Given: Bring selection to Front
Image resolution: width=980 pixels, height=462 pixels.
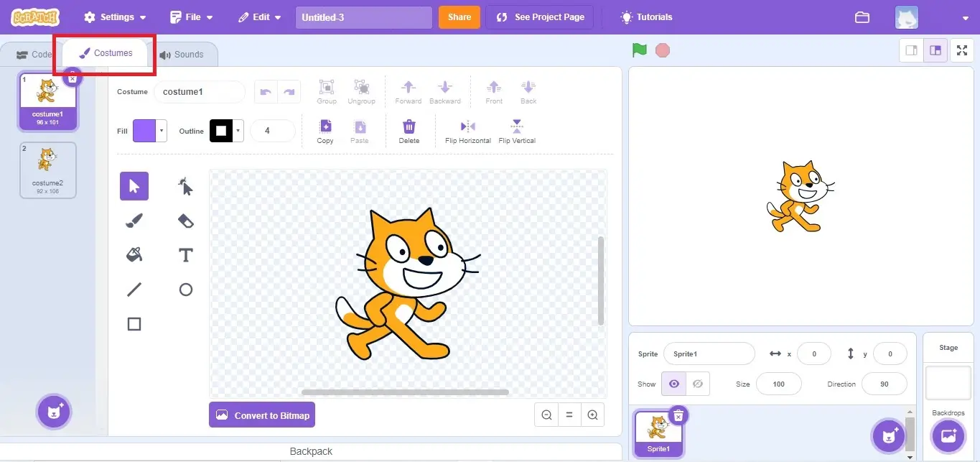Looking at the screenshot, I should [x=494, y=92].
